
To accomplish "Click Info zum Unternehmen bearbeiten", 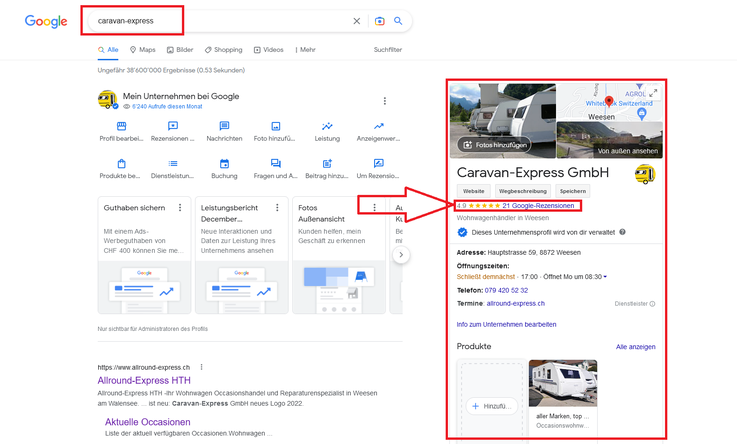I will point(506,325).
